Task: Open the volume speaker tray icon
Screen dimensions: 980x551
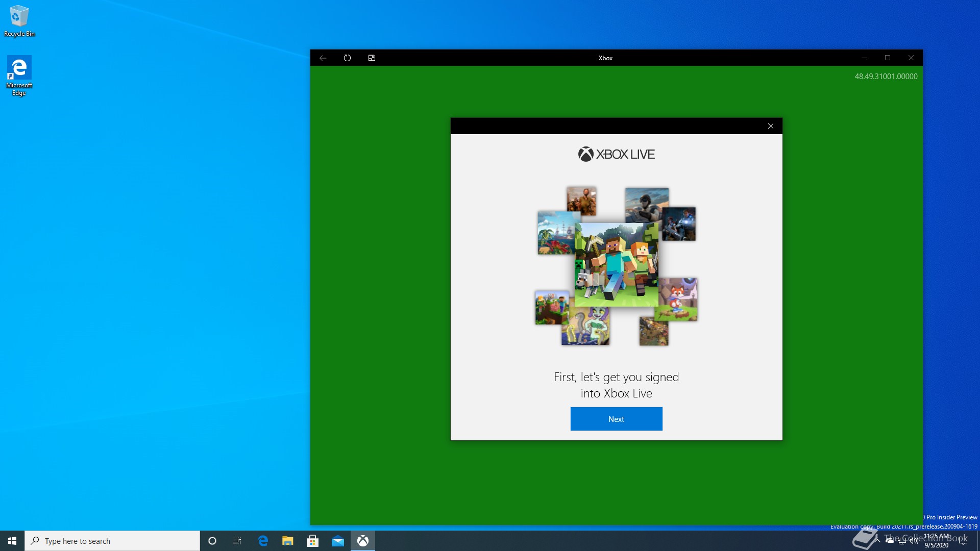Action: coord(914,541)
